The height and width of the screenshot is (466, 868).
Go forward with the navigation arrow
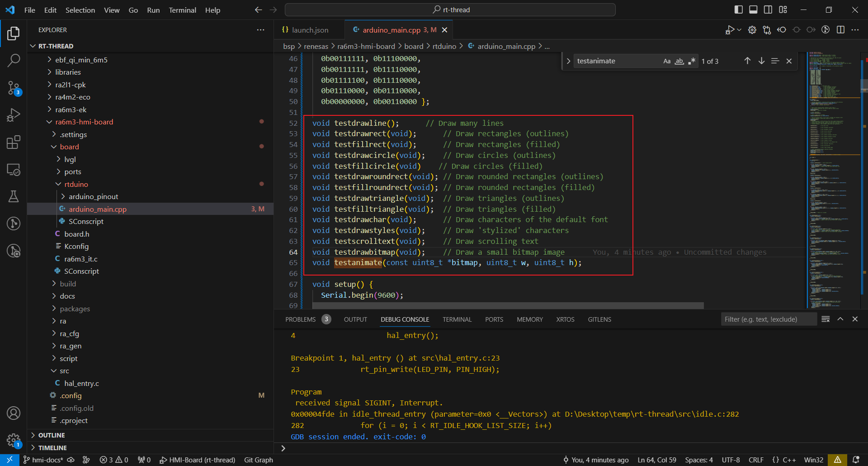point(273,10)
